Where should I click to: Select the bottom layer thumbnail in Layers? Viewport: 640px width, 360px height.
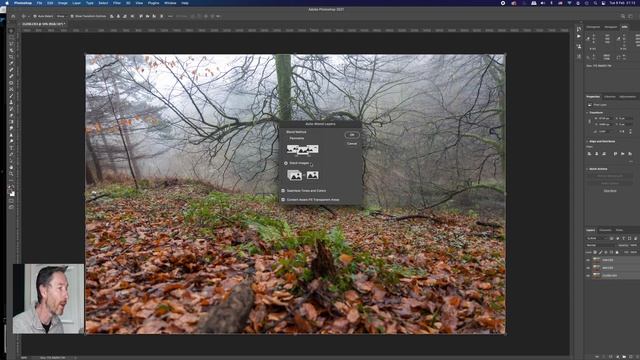596,276
